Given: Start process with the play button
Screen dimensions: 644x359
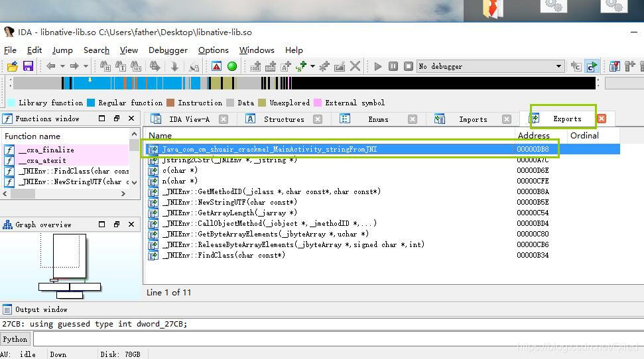Looking at the screenshot, I should click(378, 66).
